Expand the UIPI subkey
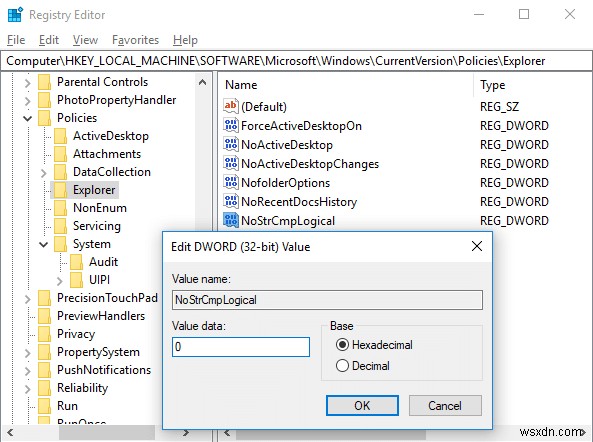Viewport: 593px width, 442px height. point(59,281)
